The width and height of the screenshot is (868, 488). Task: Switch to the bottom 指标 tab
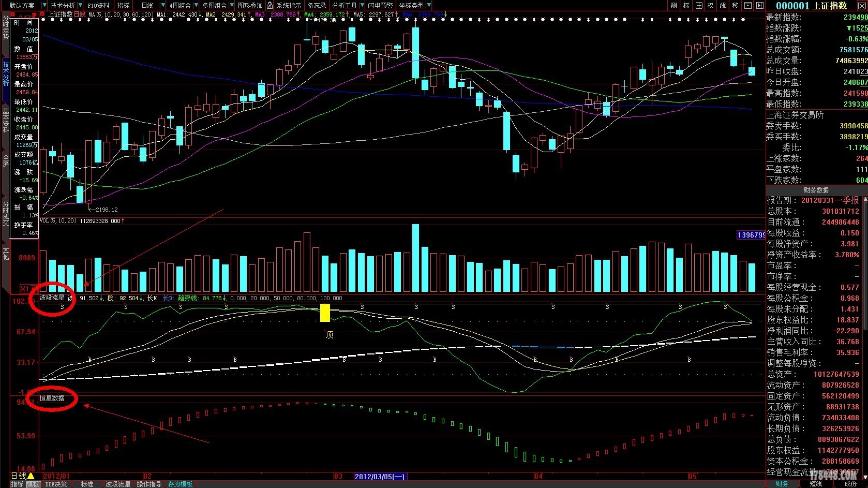[18, 484]
